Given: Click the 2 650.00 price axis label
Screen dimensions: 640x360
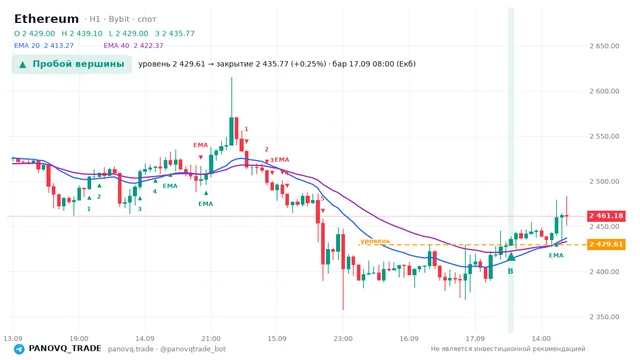Looking at the screenshot, I should [604, 46].
